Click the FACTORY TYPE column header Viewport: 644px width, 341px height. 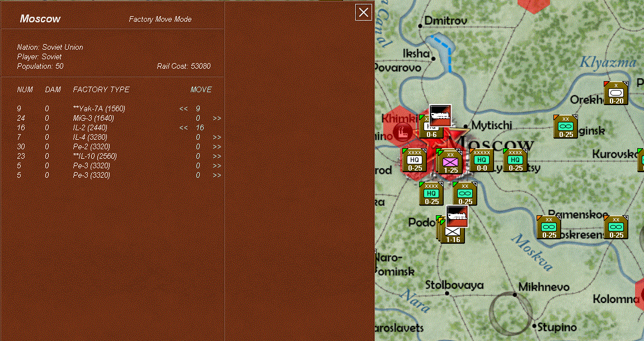pos(101,89)
